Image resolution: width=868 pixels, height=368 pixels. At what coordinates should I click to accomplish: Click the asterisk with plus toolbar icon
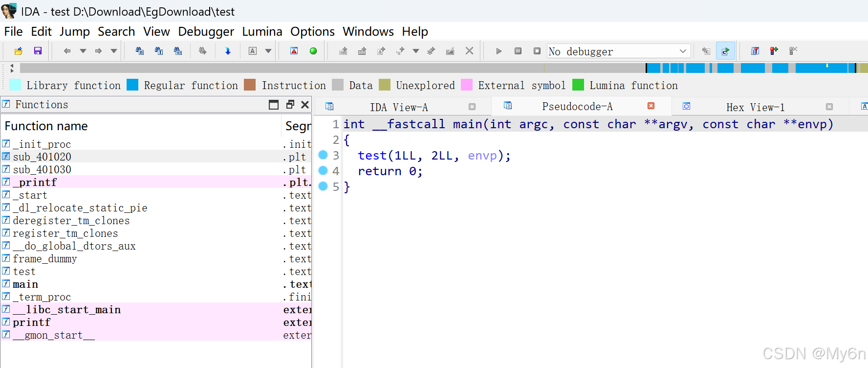[431, 51]
